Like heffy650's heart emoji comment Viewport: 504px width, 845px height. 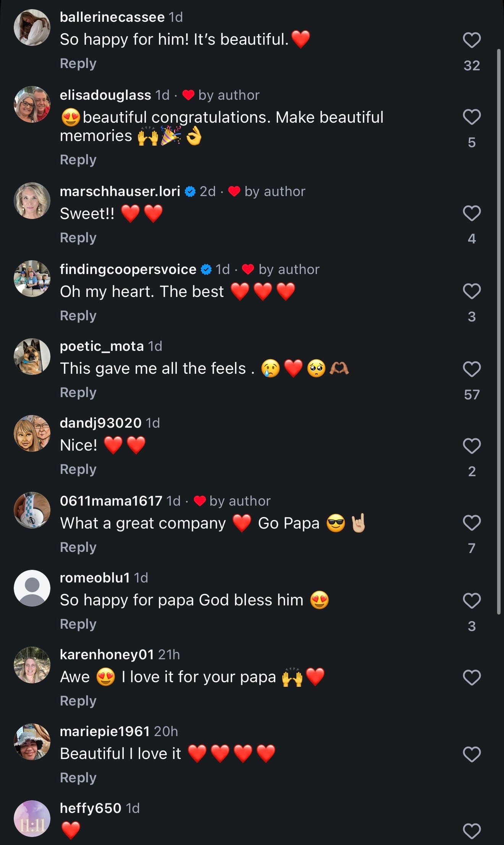[472, 831]
